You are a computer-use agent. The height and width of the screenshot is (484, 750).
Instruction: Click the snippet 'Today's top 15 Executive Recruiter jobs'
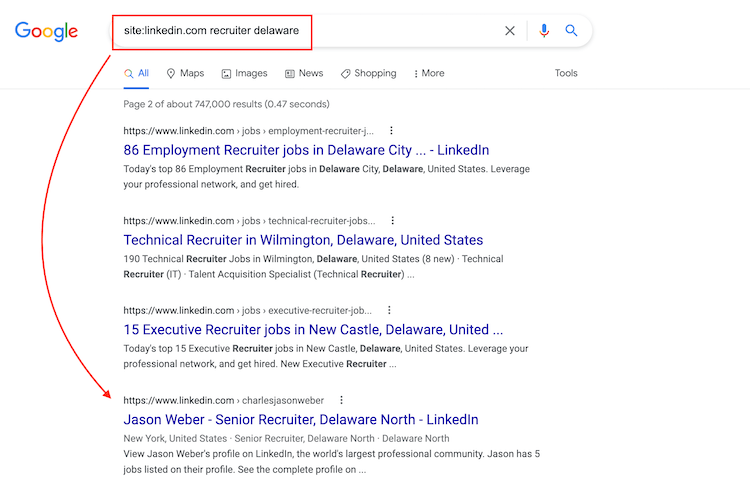(326, 356)
